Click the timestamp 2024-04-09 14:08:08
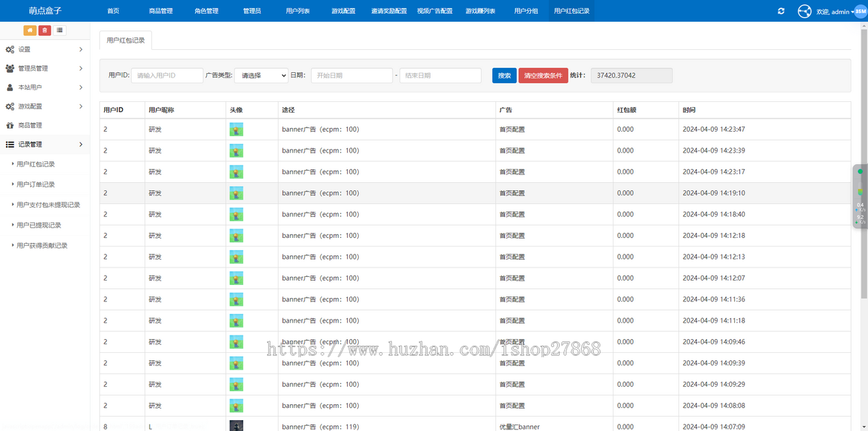Image resolution: width=868 pixels, height=431 pixels. (x=714, y=406)
